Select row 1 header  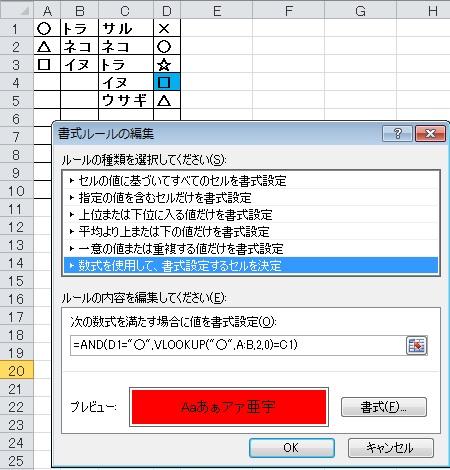(17, 28)
